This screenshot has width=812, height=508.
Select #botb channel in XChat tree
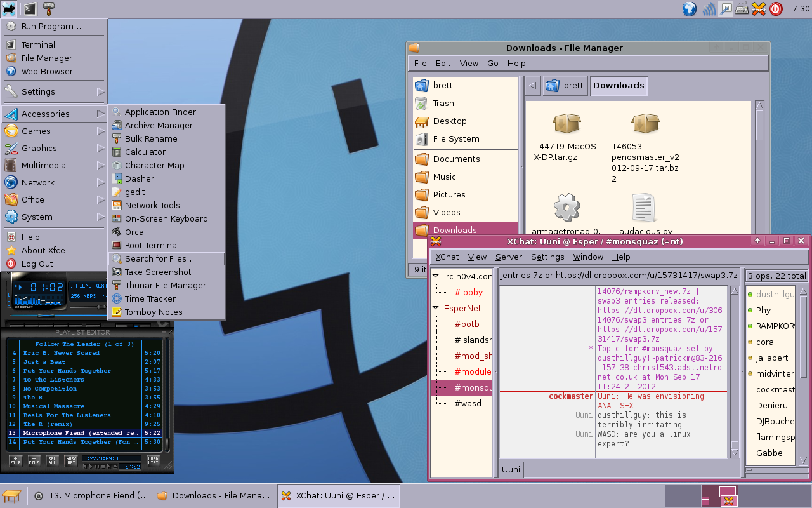466,324
